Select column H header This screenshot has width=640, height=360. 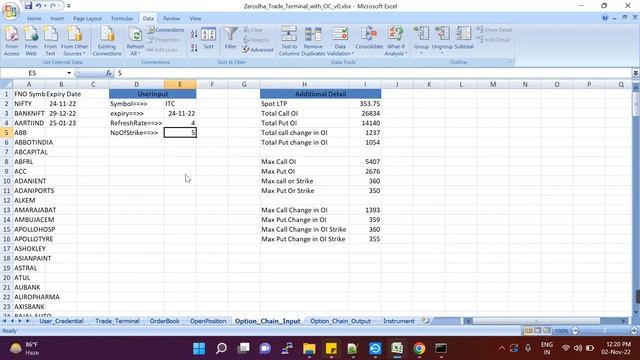tap(304, 84)
